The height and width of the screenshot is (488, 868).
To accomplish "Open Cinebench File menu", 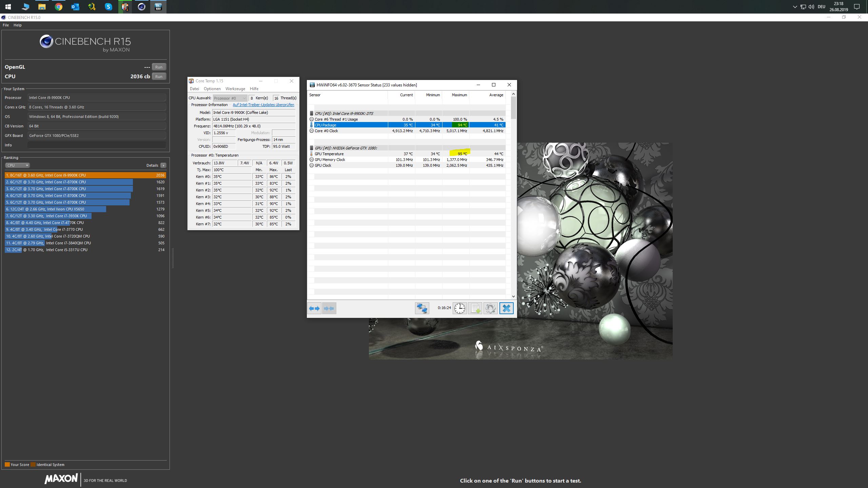I will (x=6, y=25).
